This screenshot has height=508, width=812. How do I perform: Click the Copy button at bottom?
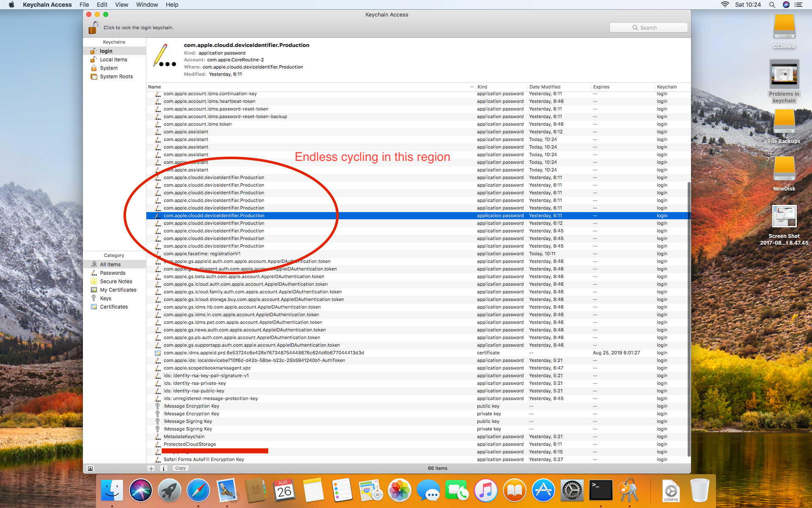coord(181,468)
